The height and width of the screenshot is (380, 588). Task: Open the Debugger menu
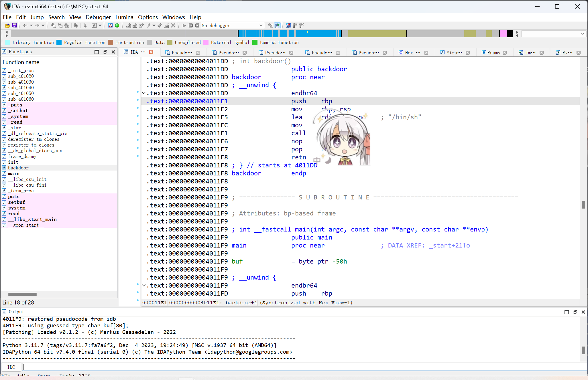(98, 17)
